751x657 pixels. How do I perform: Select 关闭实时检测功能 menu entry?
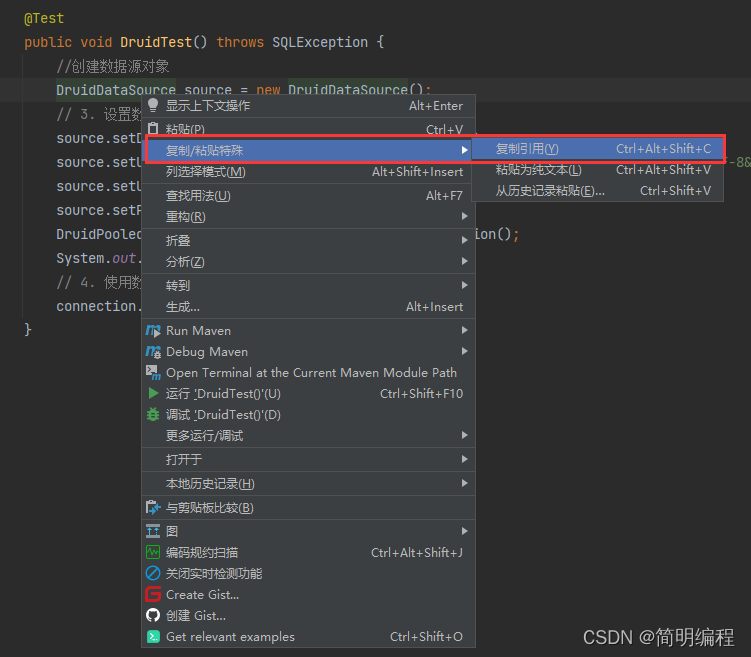[308, 574]
